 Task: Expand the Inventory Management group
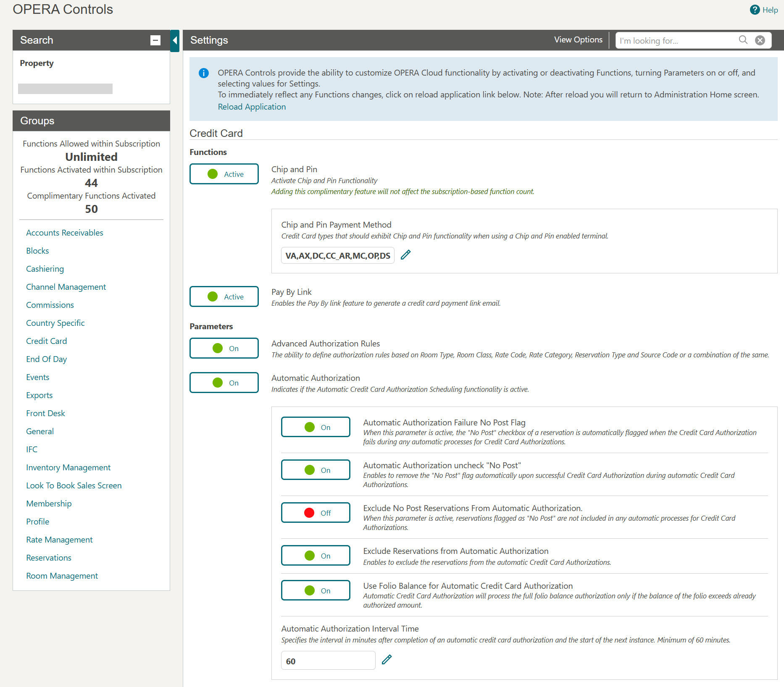click(68, 467)
